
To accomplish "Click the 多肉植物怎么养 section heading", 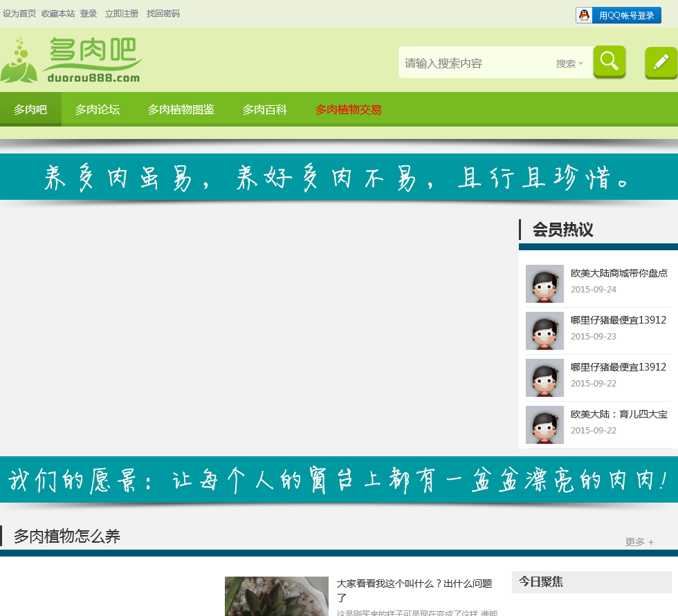I will (67, 536).
